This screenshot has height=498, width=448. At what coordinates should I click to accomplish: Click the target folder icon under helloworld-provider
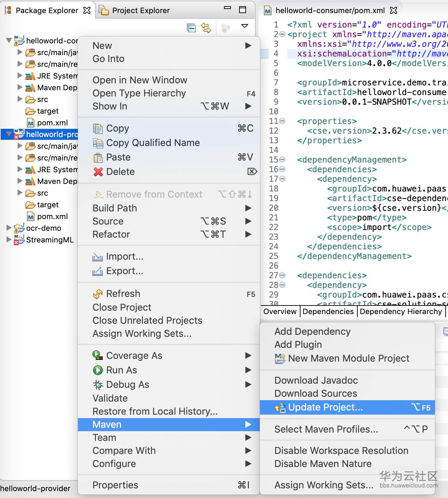click(31, 205)
